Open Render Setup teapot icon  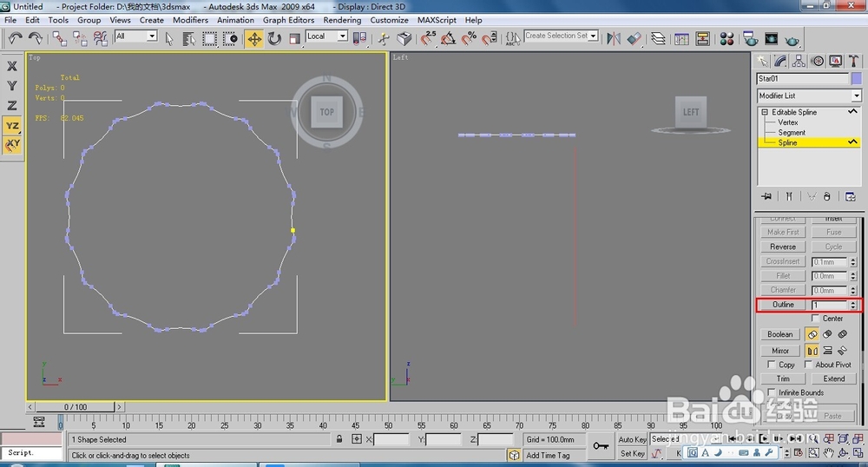click(x=751, y=39)
